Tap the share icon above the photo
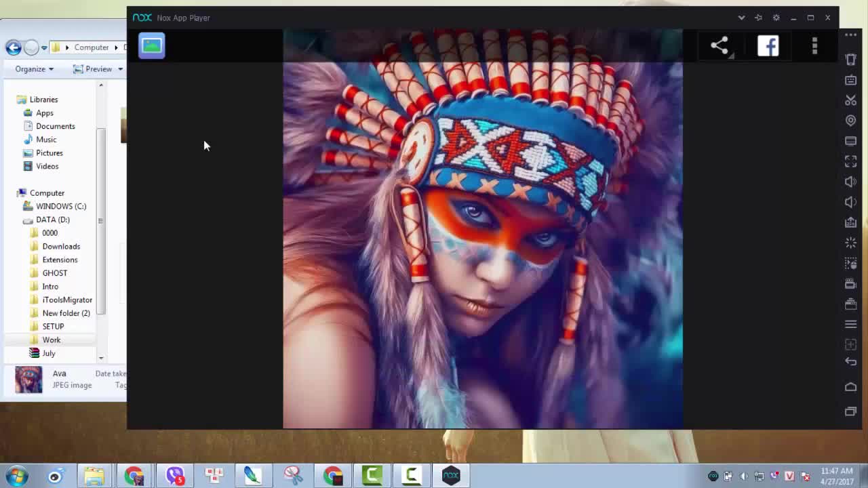The width and height of the screenshot is (868, 488). pyautogui.click(x=719, y=45)
